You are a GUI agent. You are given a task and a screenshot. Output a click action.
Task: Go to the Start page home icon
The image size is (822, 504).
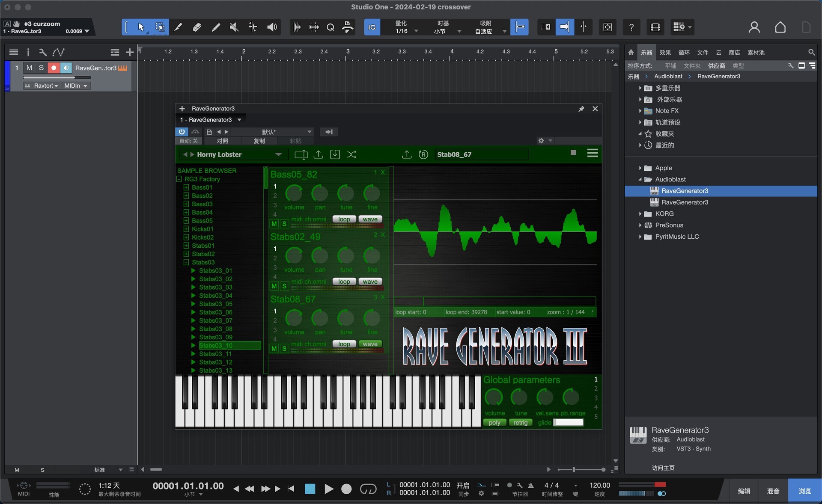[x=780, y=27]
